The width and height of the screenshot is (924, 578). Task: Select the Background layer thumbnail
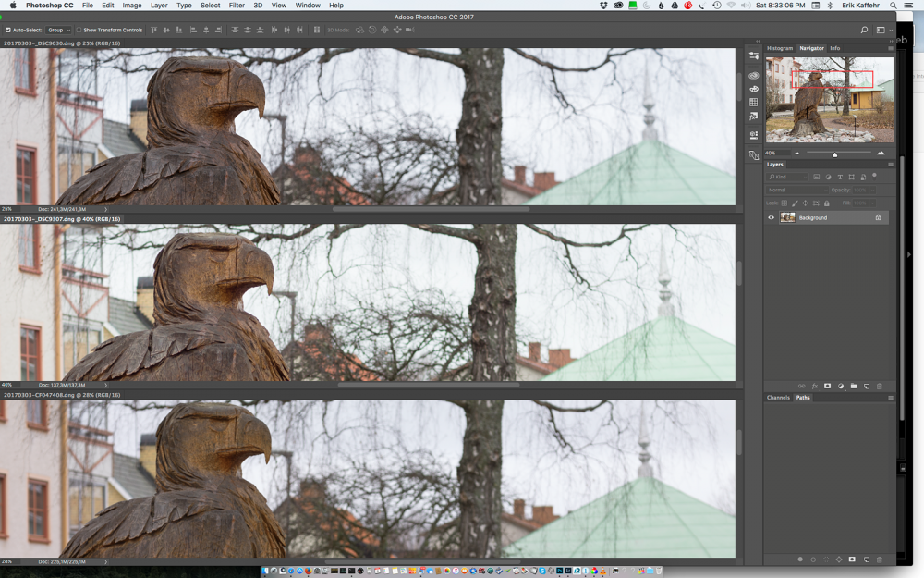click(787, 217)
